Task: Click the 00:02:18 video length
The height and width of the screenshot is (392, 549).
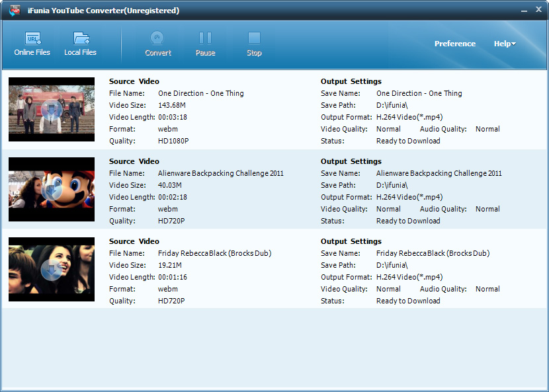Action: click(x=172, y=197)
